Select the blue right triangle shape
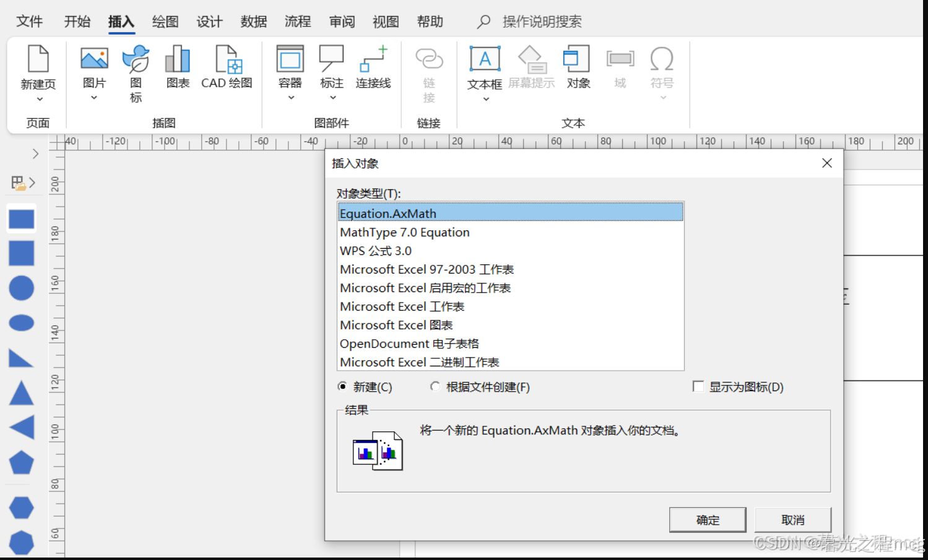 (x=20, y=358)
